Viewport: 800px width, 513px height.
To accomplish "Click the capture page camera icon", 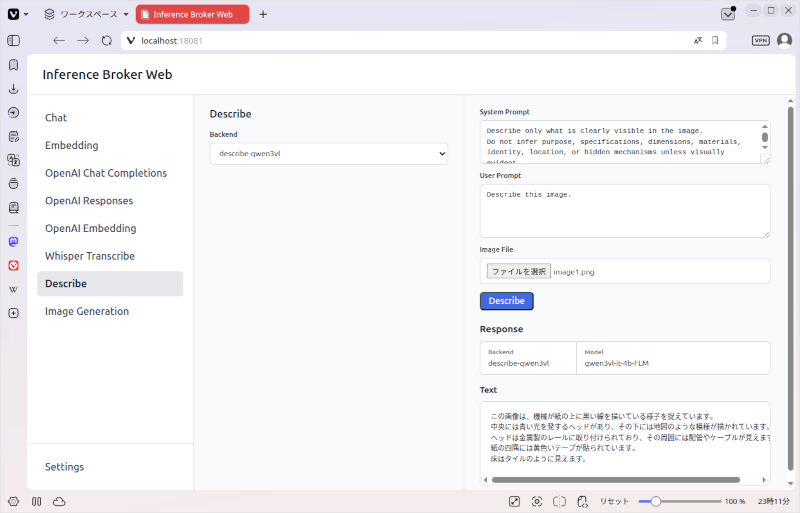I will click(x=537, y=501).
